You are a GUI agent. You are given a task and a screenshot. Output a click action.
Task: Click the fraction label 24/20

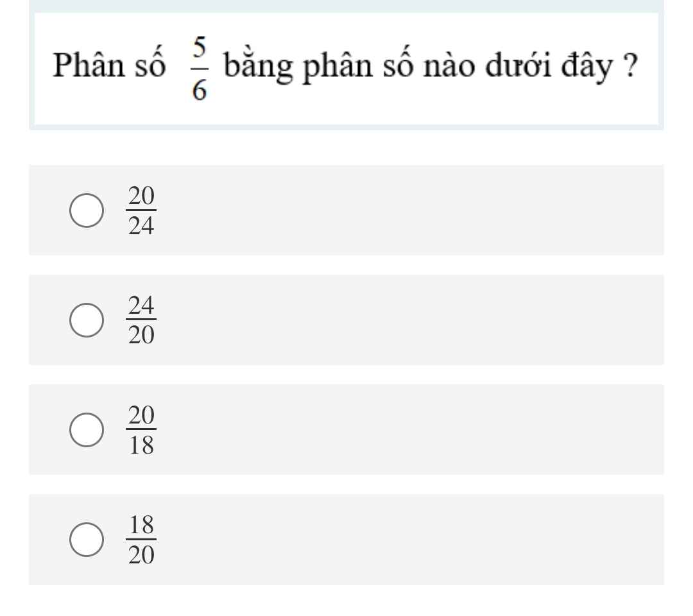(141, 320)
